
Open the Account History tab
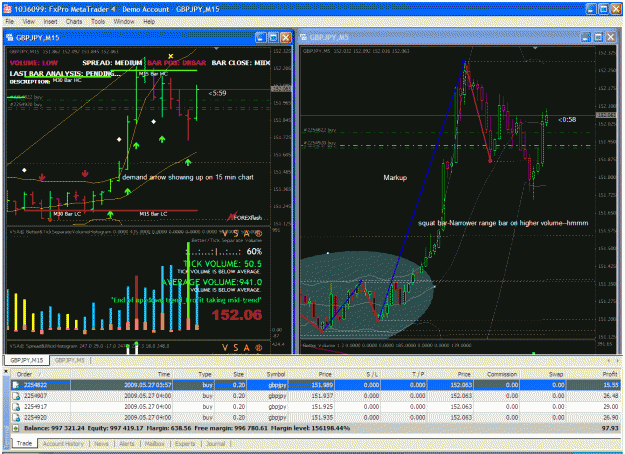[63, 444]
